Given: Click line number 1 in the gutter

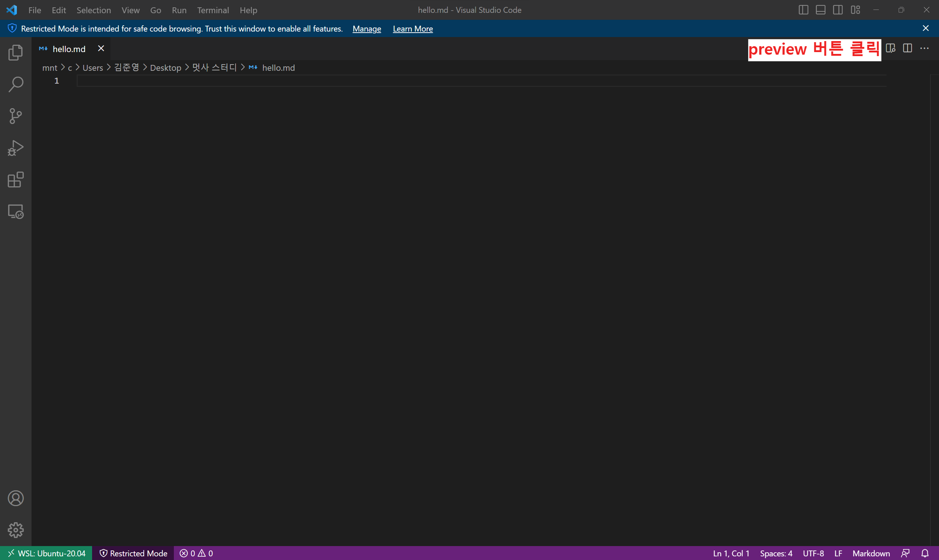Looking at the screenshot, I should (56, 81).
